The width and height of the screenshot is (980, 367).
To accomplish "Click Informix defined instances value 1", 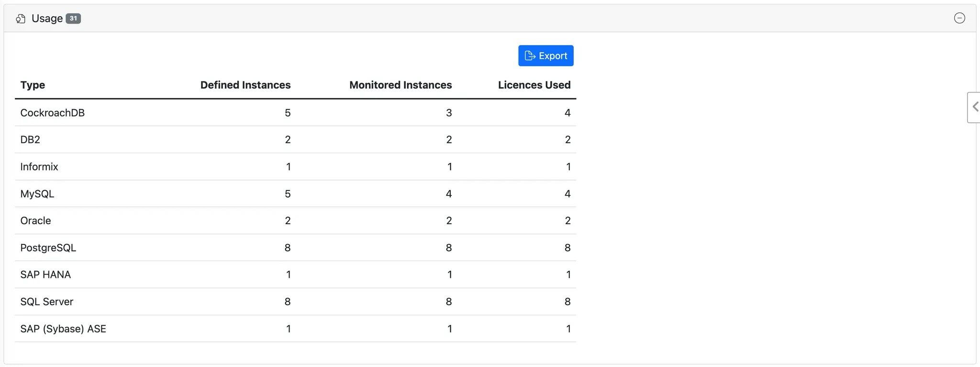I will click(x=288, y=167).
